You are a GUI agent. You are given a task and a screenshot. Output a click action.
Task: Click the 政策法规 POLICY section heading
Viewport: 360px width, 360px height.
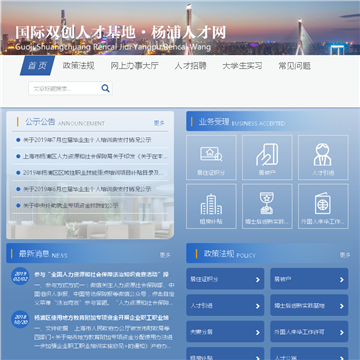point(230,254)
